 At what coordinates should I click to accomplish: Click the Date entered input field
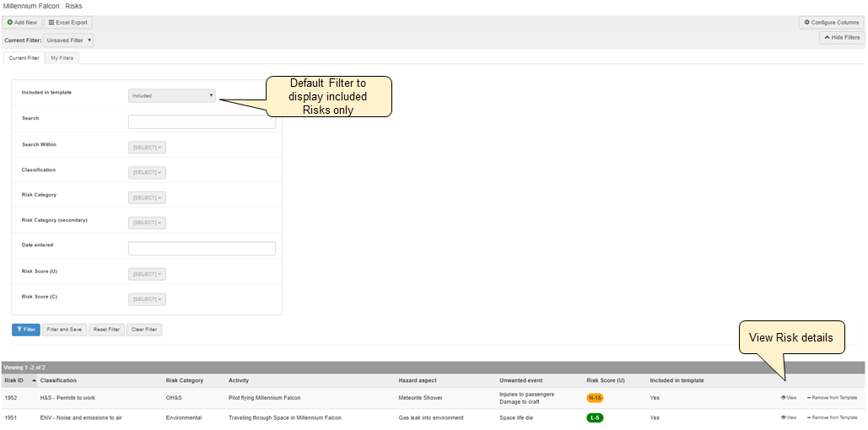(x=202, y=249)
